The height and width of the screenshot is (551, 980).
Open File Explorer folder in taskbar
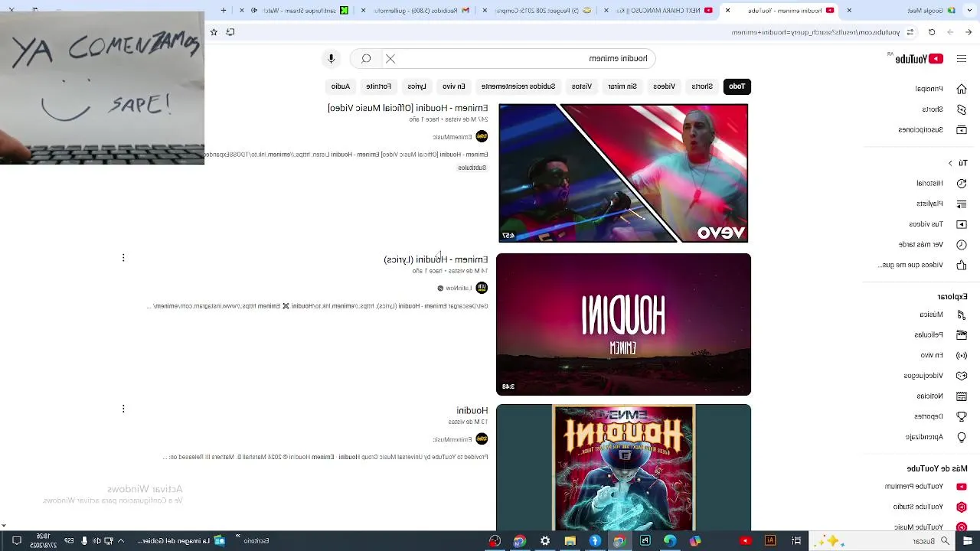tap(570, 541)
